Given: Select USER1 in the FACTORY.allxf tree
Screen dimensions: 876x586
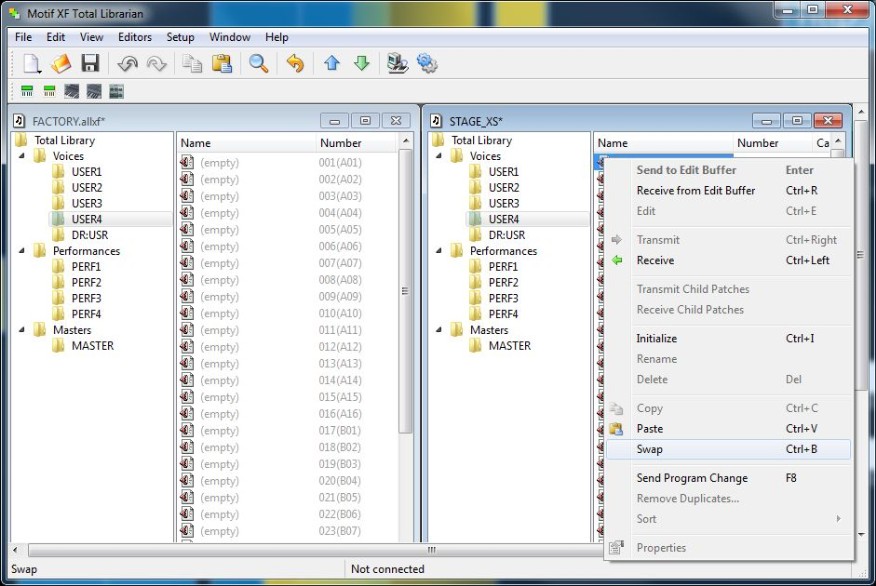Looking at the screenshot, I should point(87,171).
